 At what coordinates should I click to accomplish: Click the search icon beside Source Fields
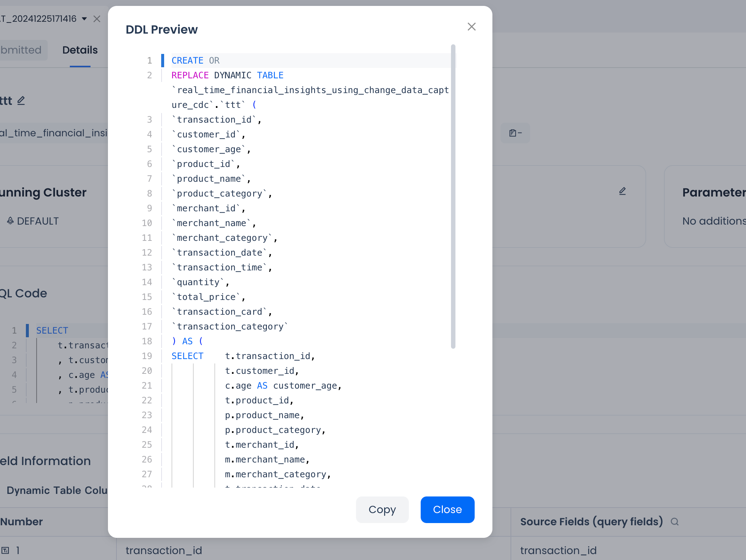674,522
